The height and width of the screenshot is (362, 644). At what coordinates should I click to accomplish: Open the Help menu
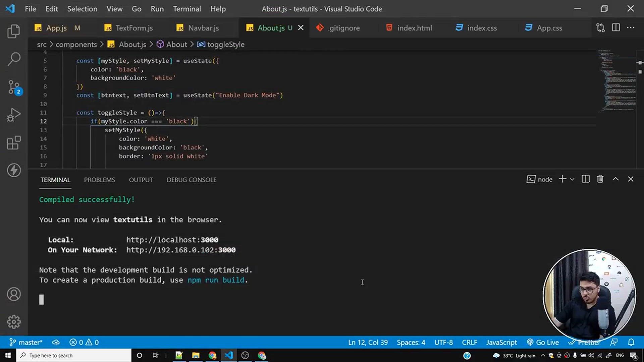[x=218, y=9]
